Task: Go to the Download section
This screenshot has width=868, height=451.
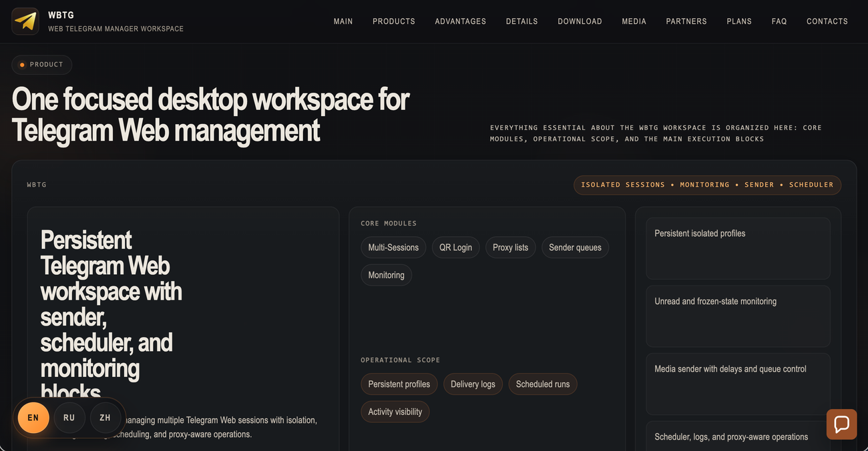Action: pyautogui.click(x=580, y=21)
